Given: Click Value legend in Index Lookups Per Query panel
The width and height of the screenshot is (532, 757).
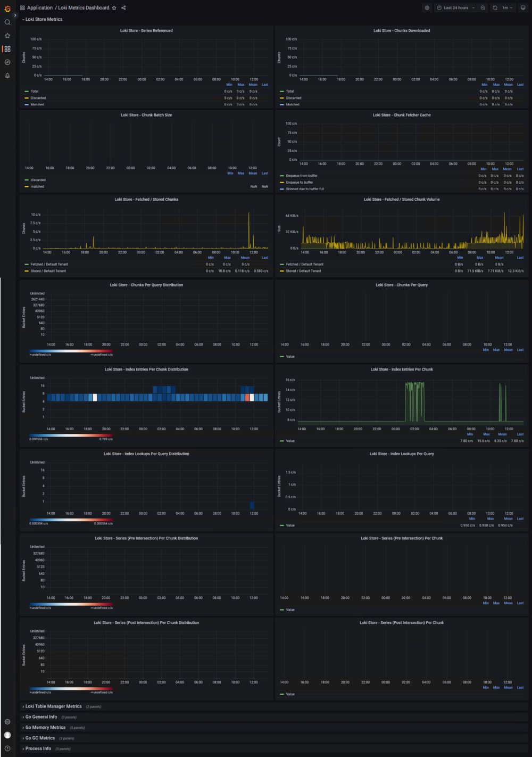Looking at the screenshot, I should coord(290,525).
